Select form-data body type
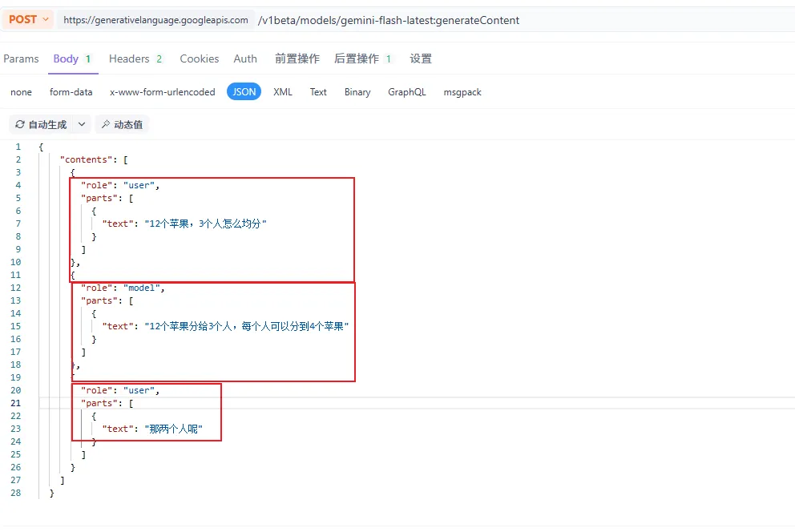The image size is (795, 532). (71, 92)
